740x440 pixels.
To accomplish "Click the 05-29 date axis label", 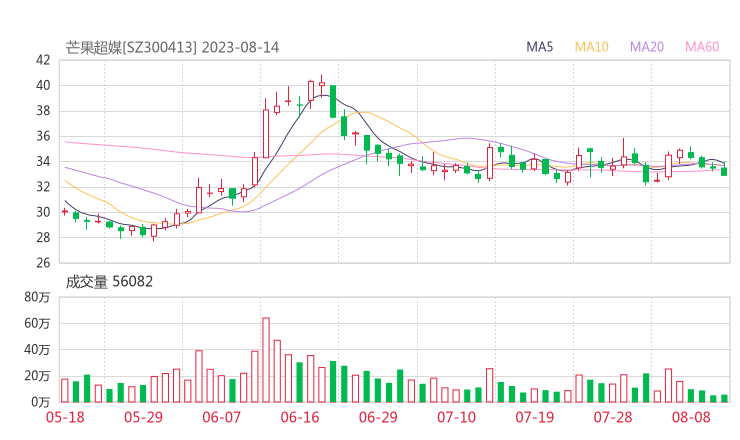I will 143,417.
